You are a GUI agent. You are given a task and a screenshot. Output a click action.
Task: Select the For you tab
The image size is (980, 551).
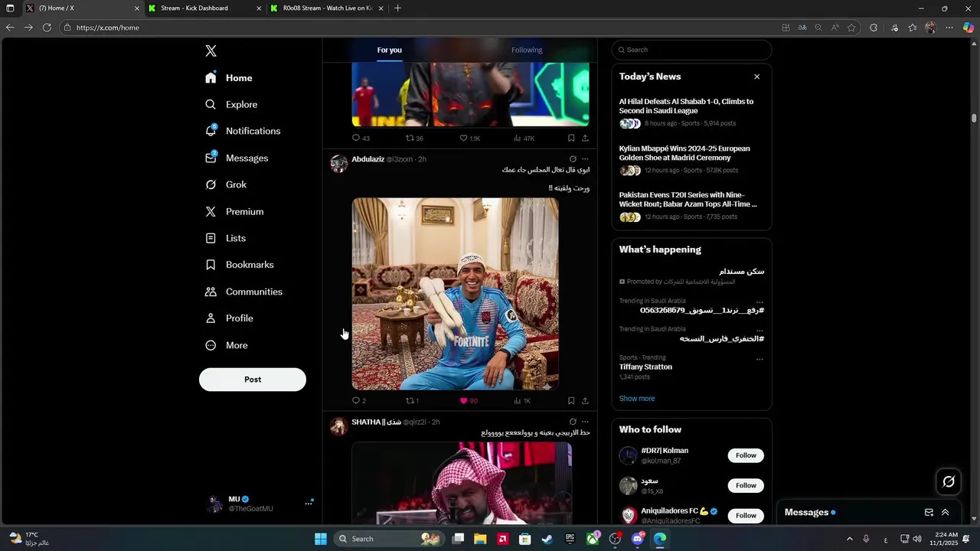click(x=389, y=50)
